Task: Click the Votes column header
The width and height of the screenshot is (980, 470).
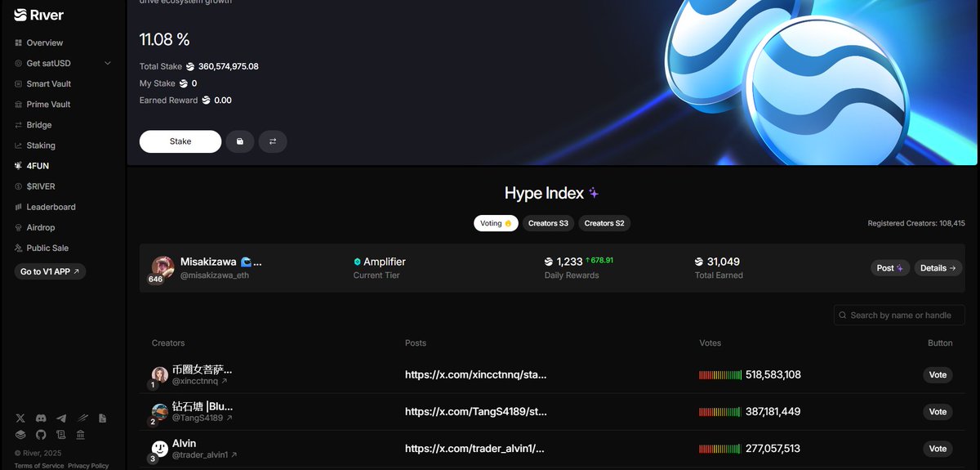Action: pos(710,343)
